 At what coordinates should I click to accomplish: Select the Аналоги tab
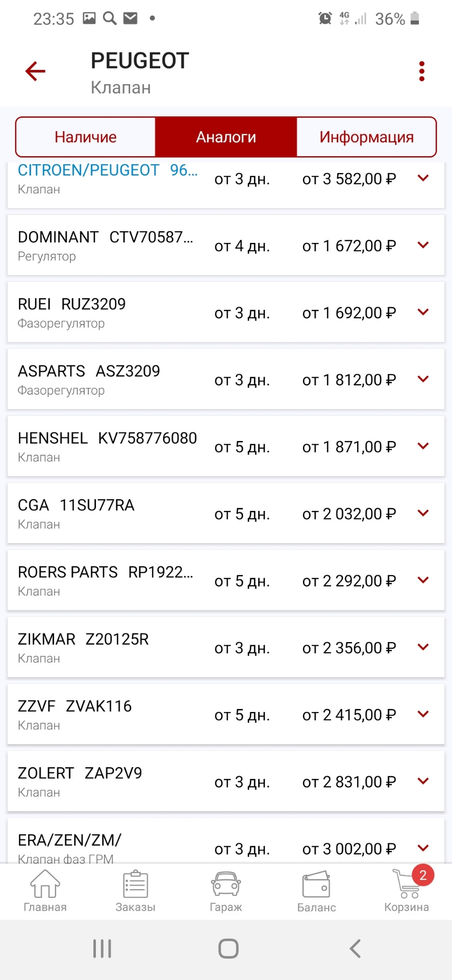pos(226,137)
